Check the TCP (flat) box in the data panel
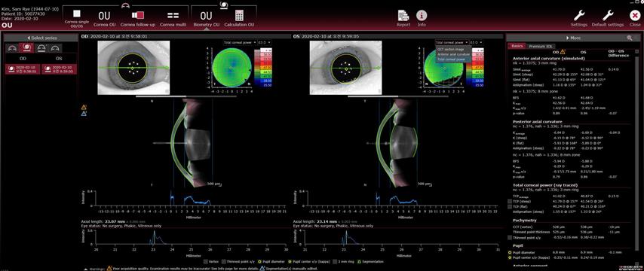 (x=510, y=206)
